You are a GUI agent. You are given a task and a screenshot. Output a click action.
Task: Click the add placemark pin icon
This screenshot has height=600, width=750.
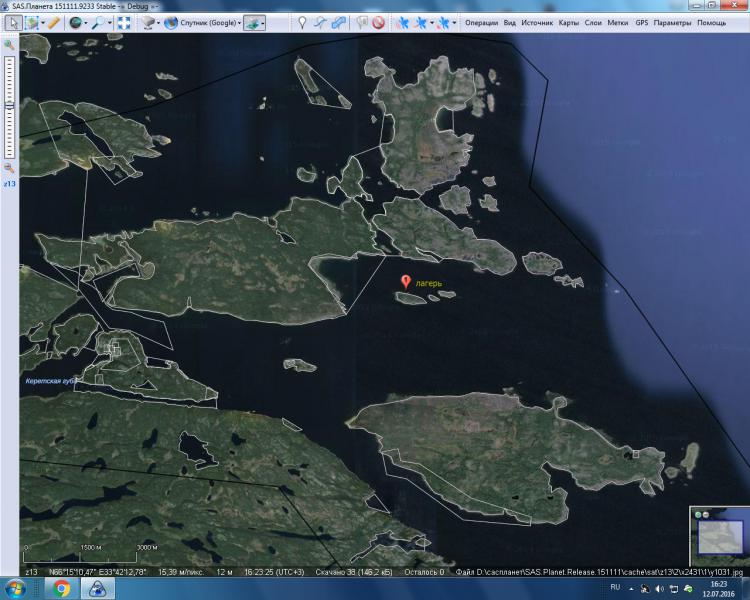[x=302, y=22]
